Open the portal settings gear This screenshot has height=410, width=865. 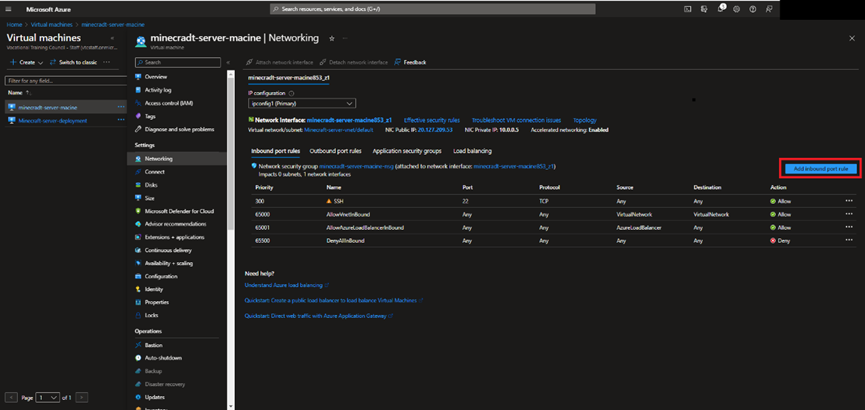(736, 9)
